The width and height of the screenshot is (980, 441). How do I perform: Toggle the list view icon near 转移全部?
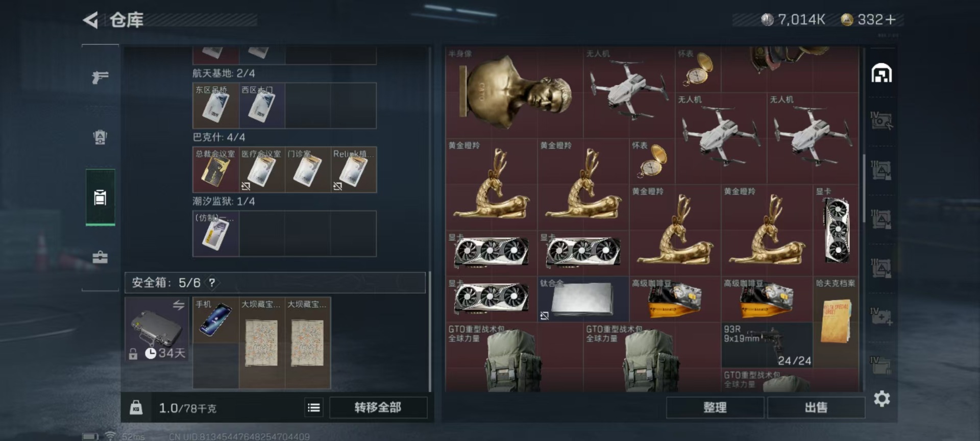(314, 407)
